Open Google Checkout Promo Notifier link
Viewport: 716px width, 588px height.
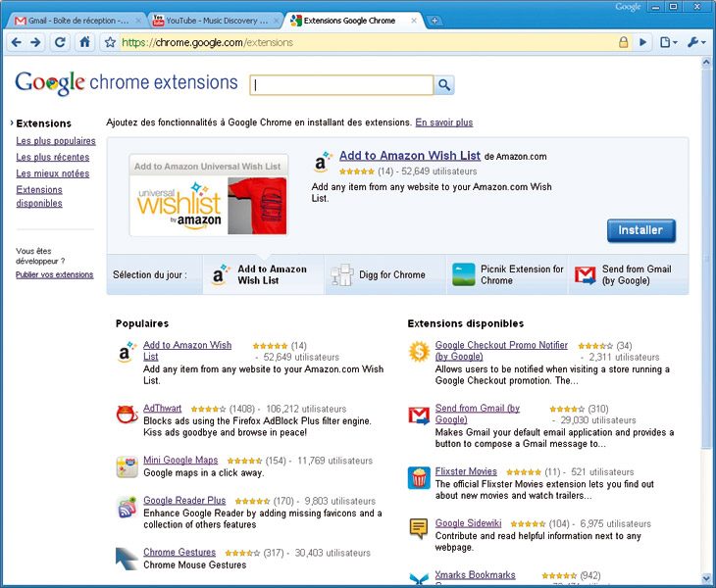501,351
